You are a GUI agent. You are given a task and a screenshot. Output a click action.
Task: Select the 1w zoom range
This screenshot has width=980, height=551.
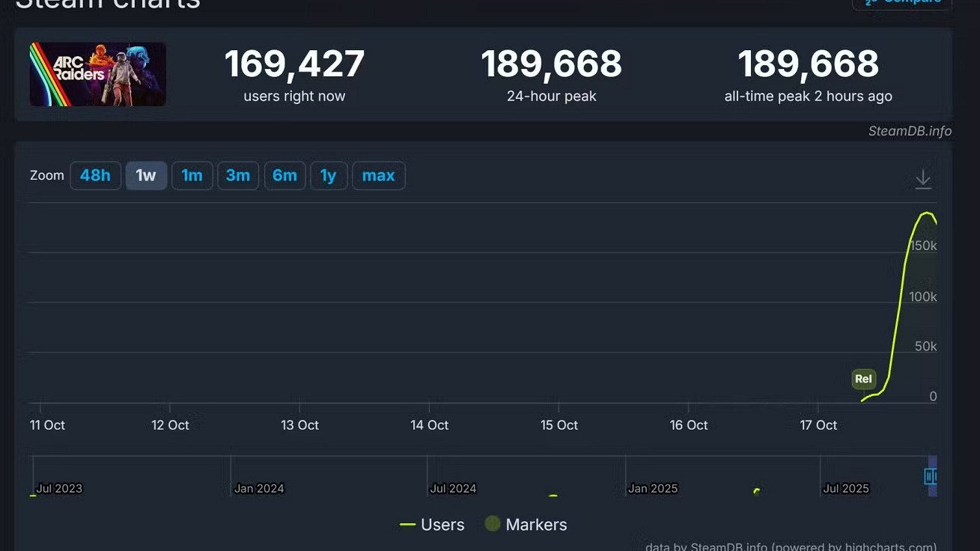tap(146, 175)
